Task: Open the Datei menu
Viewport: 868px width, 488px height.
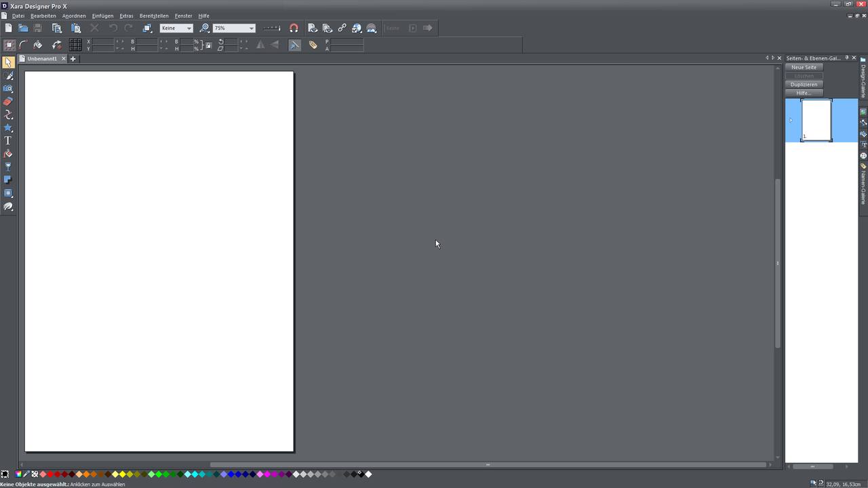Action: [18, 16]
